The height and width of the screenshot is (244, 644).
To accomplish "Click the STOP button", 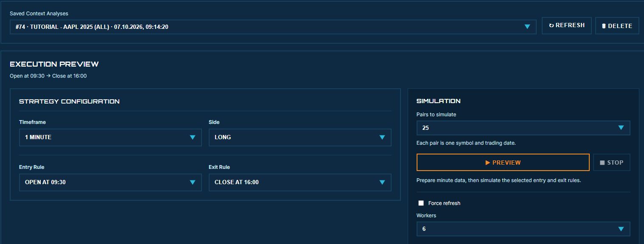I will [x=611, y=163].
